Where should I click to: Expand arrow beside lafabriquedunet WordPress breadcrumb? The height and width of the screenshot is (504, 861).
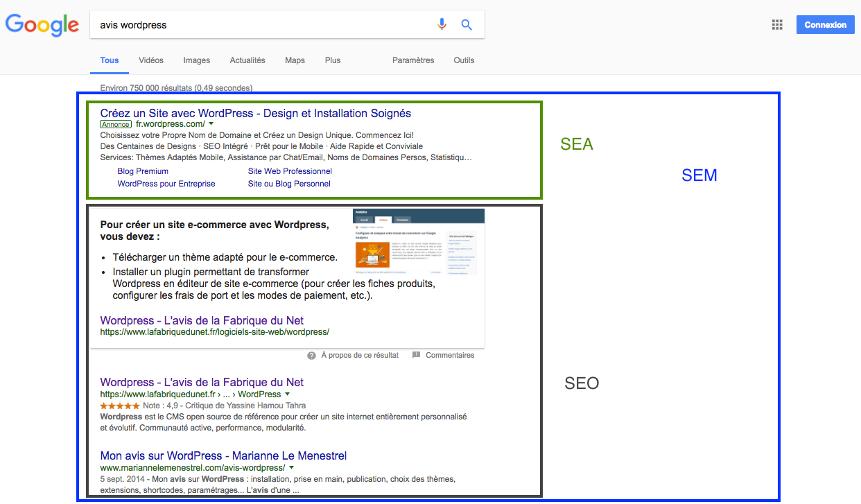(x=287, y=394)
